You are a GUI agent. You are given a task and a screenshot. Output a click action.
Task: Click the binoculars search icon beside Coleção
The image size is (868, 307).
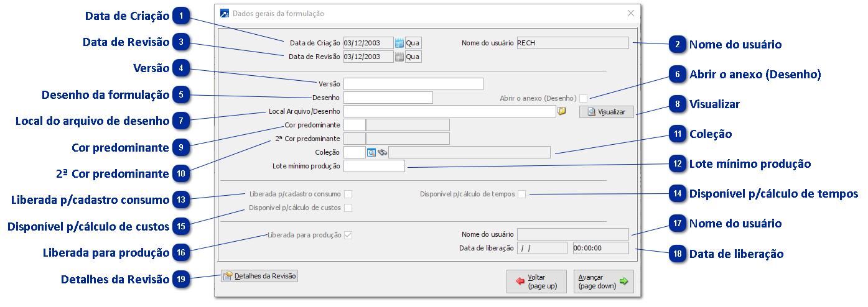coord(382,152)
